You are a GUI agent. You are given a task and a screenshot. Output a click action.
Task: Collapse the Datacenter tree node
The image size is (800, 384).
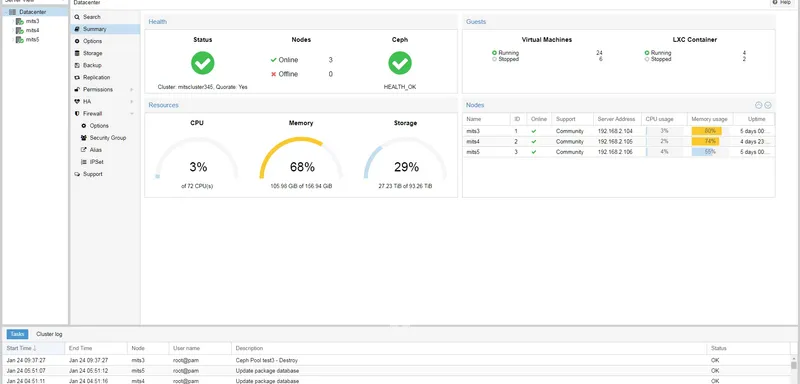(x=5, y=12)
